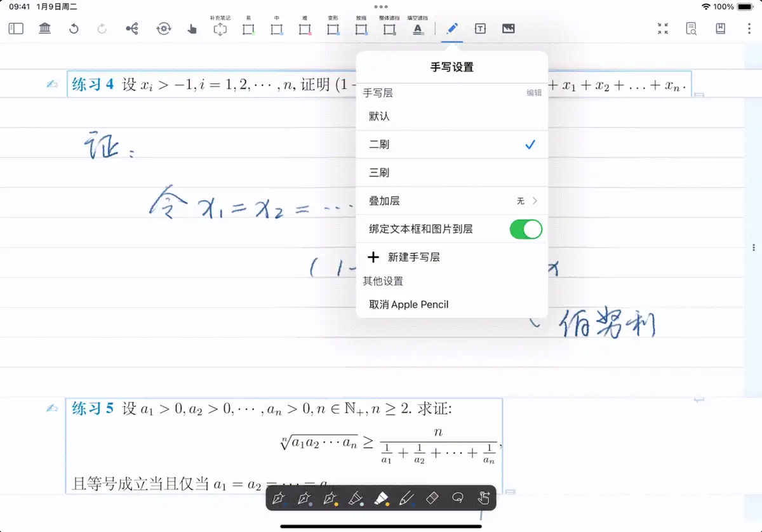Select the first dark-blue fountain pen

[x=279, y=498]
